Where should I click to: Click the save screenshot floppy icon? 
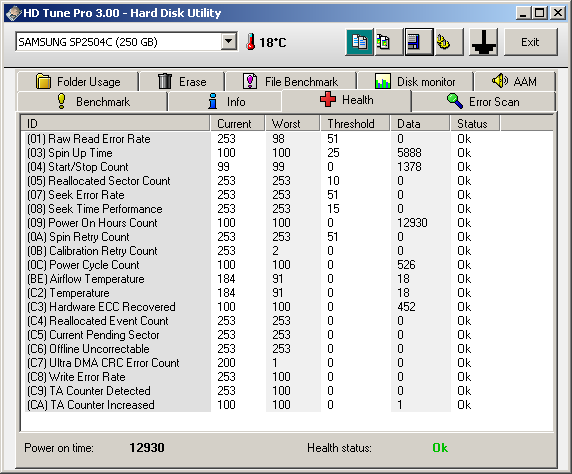click(x=419, y=42)
